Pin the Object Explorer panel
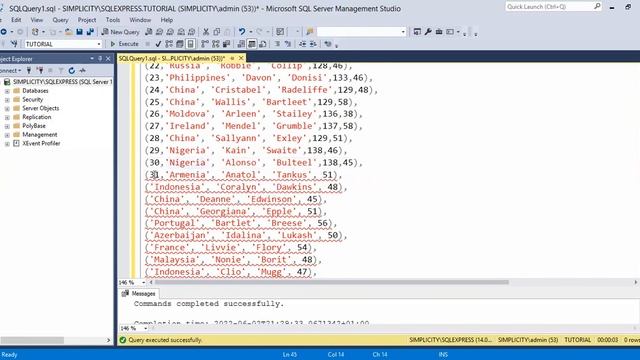This screenshot has height=360, width=640. [100, 59]
